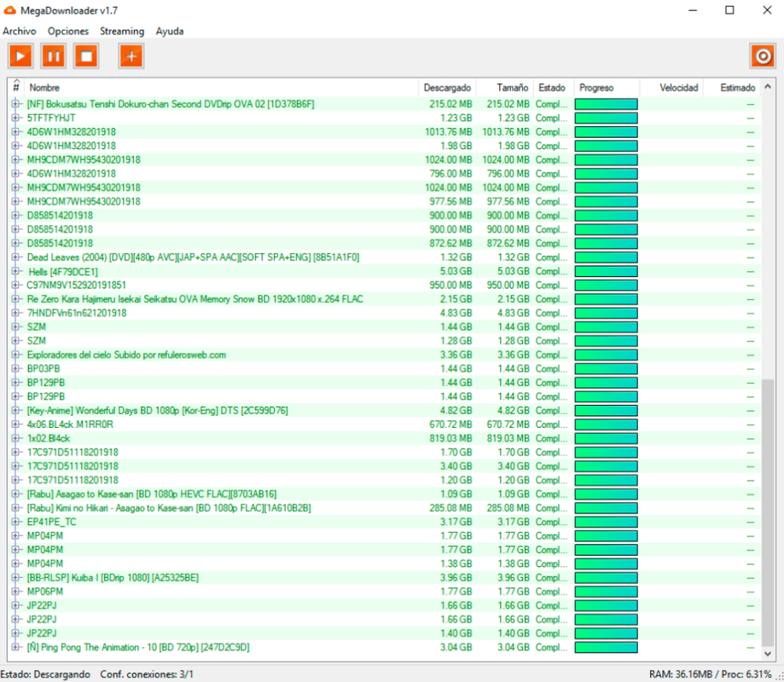Viewport: 784px width, 682px height.
Task: Select the BP03PB entry
Action: click(x=44, y=369)
